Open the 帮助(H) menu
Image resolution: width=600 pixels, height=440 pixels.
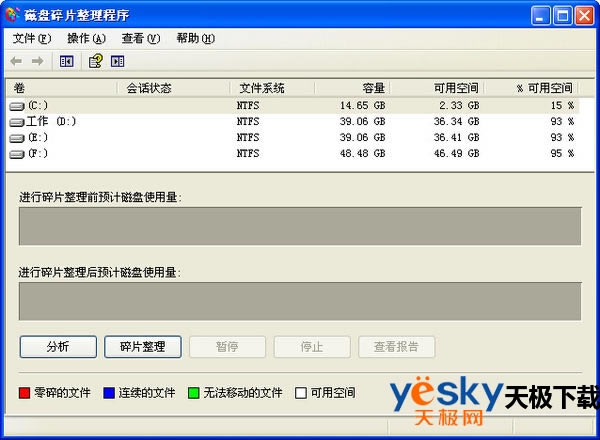(195, 38)
